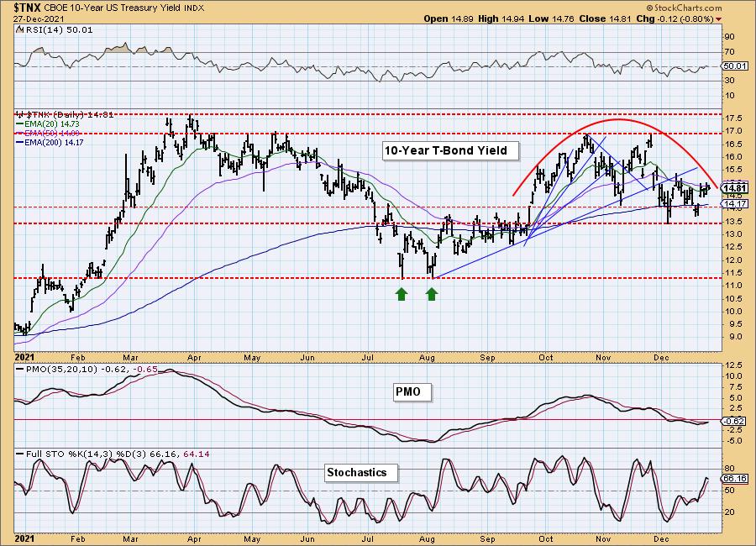756x546 pixels.
Task: Click the 12.5 level on PMO axis
Action: coord(732,365)
